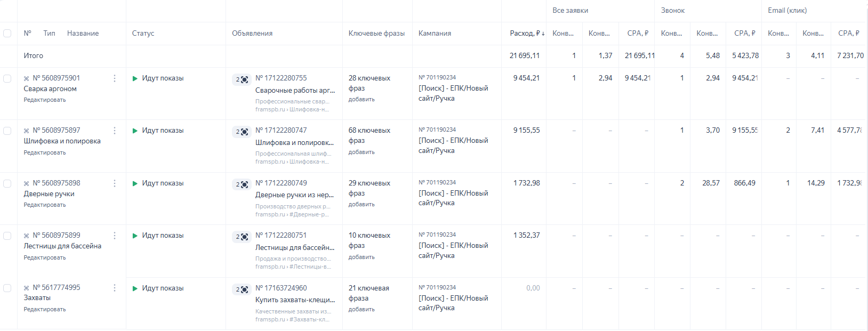Click добавить under 68 ключевых фраз
Screen dimensions: 868x331
361,152
